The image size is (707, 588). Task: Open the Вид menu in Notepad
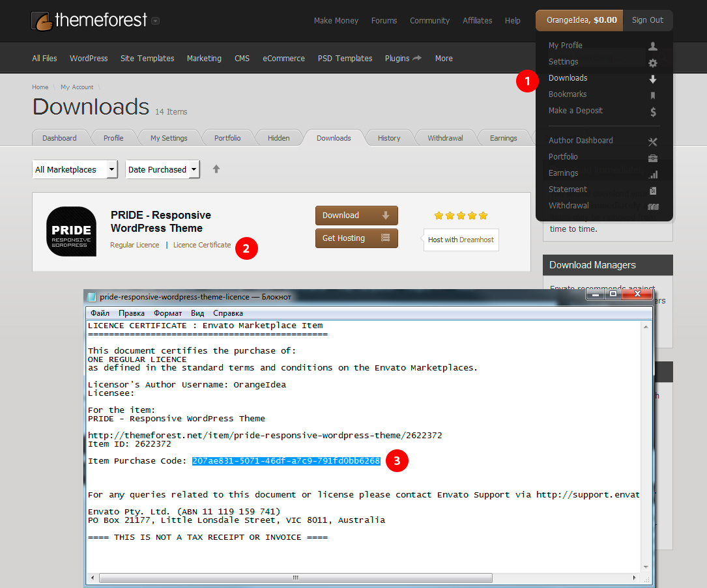tap(197, 313)
